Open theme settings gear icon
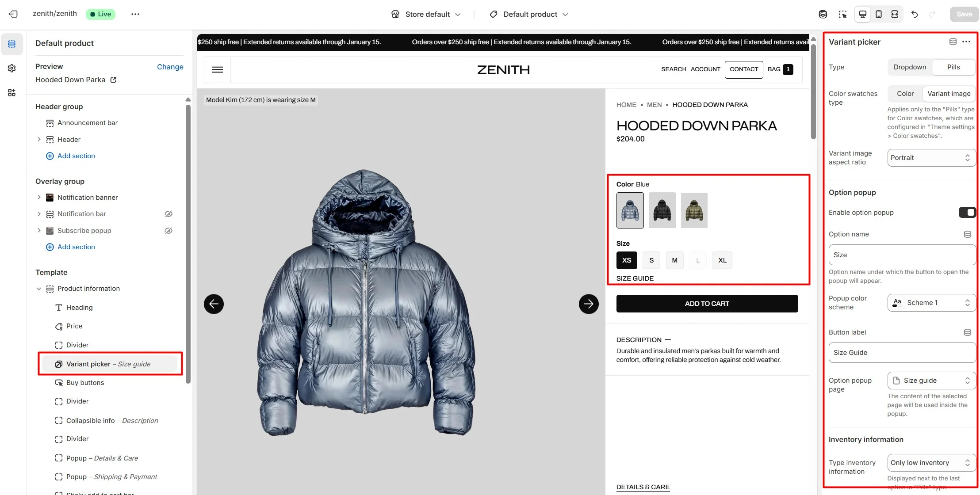The width and height of the screenshot is (980, 495). pos(12,68)
